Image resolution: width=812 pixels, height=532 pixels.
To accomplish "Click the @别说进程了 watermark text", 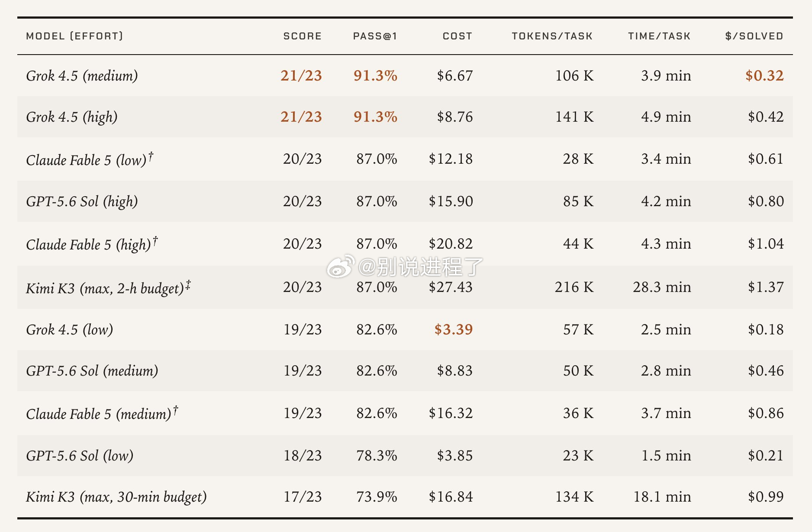I will click(x=420, y=266).
